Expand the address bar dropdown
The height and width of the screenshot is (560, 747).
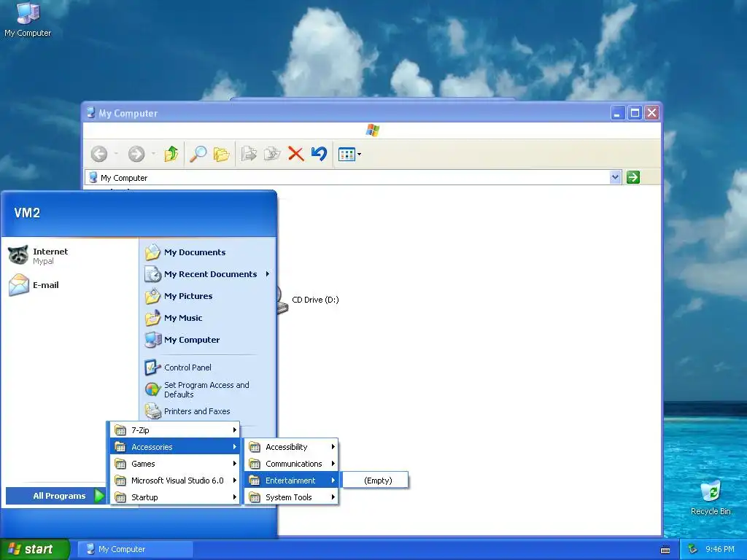(x=615, y=177)
